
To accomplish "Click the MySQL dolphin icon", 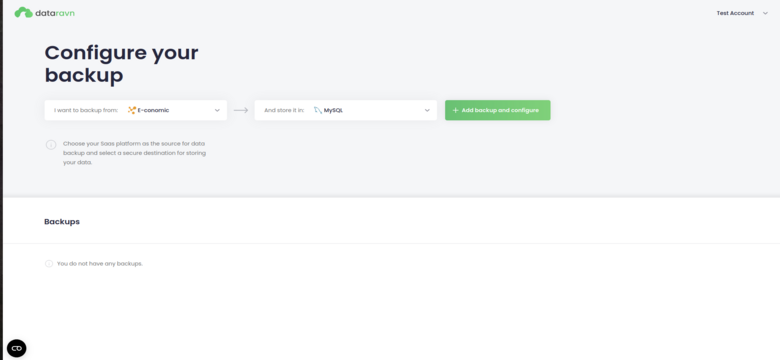I will (318, 110).
